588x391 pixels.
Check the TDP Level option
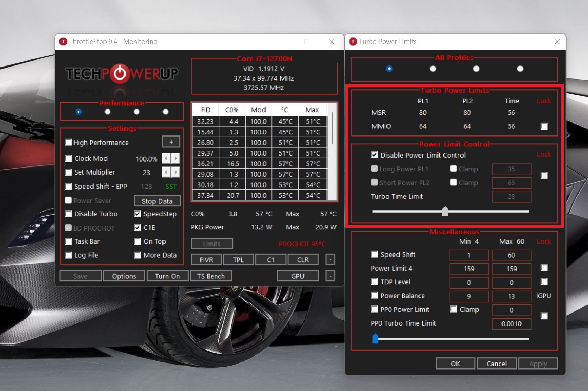pyautogui.click(x=375, y=282)
